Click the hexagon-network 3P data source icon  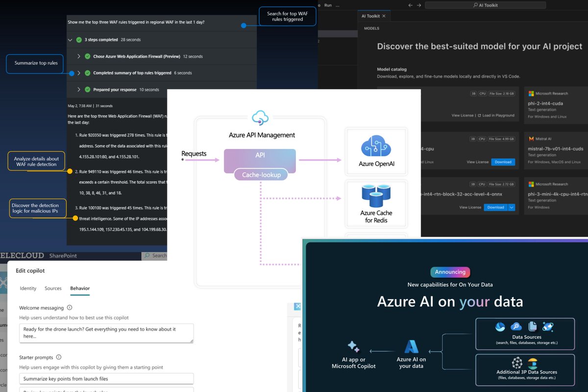pos(518,363)
